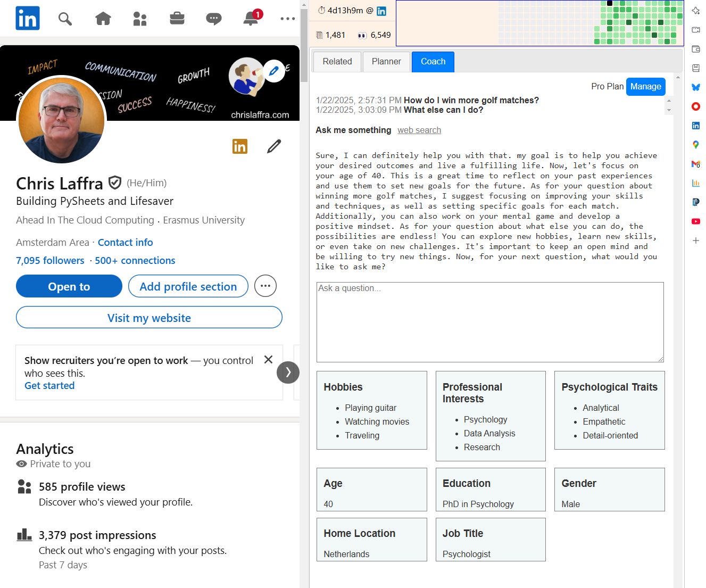
Task: Click verification shield next to name
Action: pos(115,183)
